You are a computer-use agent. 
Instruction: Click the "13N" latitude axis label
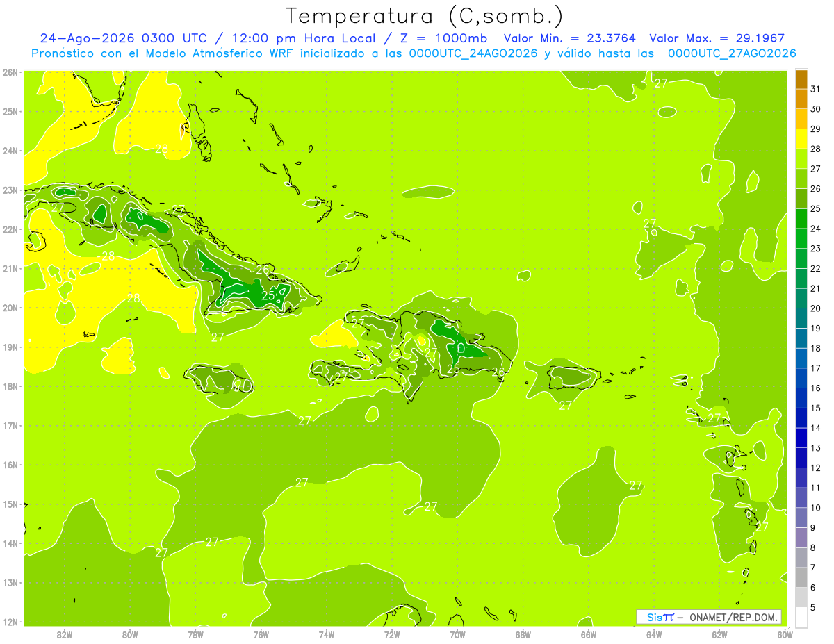click(10, 582)
